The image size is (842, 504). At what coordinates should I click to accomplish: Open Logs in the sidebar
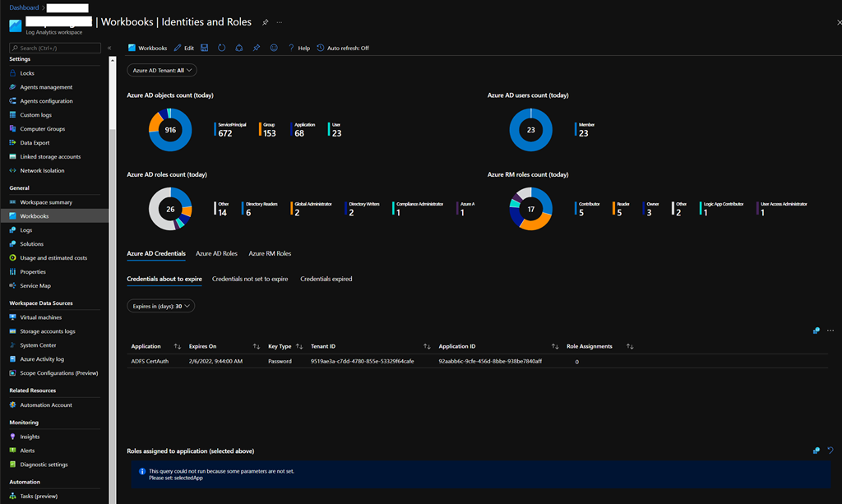pyautogui.click(x=26, y=230)
